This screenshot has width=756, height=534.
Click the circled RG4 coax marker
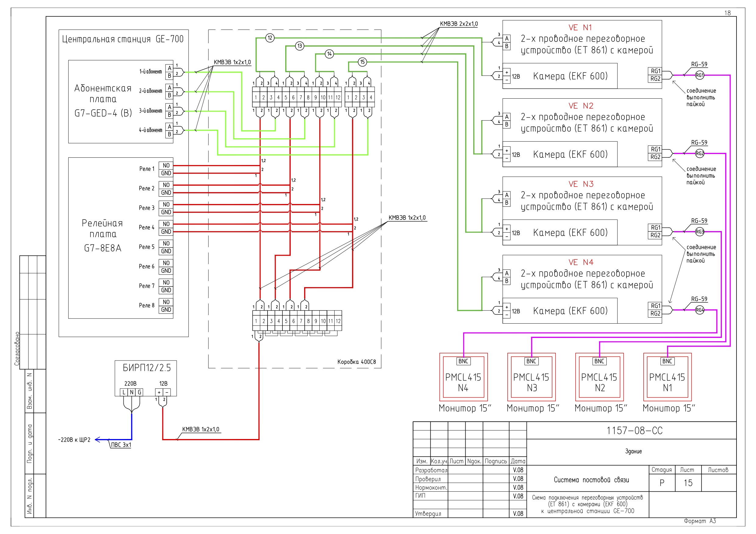tap(699, 310)
